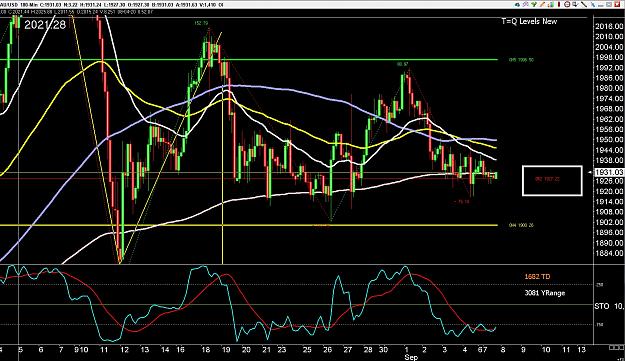Minimize the chart window

[x=601, y=5]
